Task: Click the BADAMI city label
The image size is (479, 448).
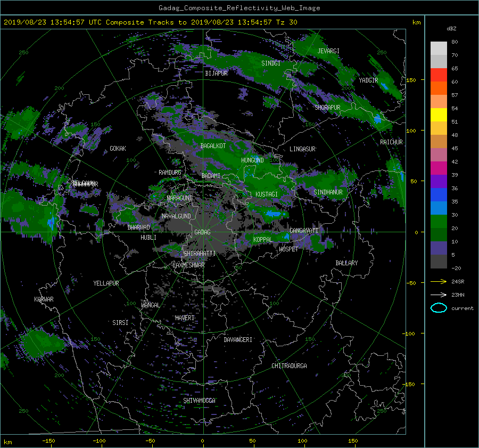Action: (x=211, y=176)
